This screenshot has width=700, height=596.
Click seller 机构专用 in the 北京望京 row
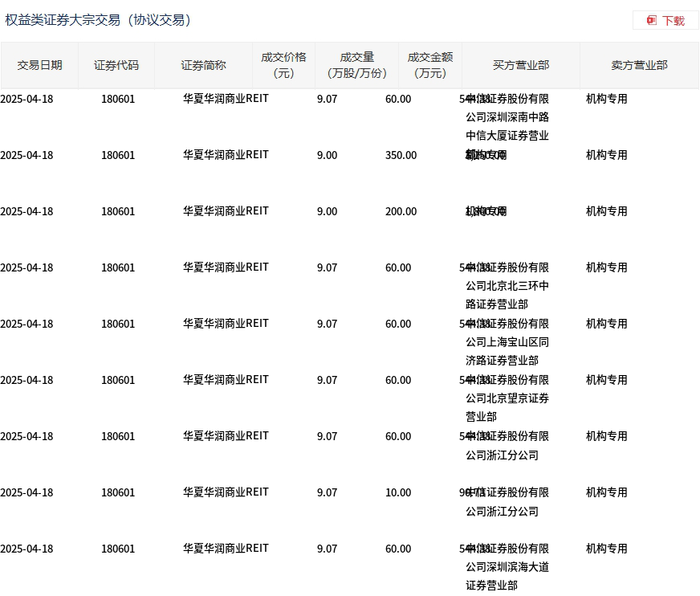[606, 380]
